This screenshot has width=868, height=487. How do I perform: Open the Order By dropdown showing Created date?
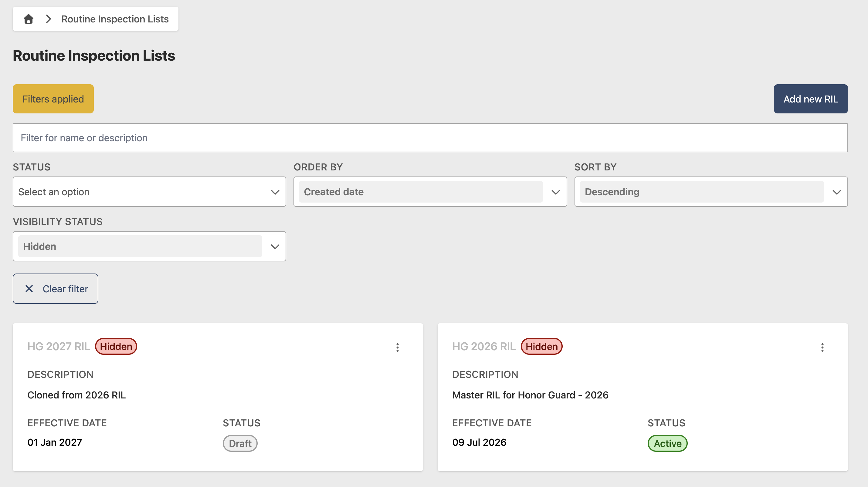(x=430, y=192)
